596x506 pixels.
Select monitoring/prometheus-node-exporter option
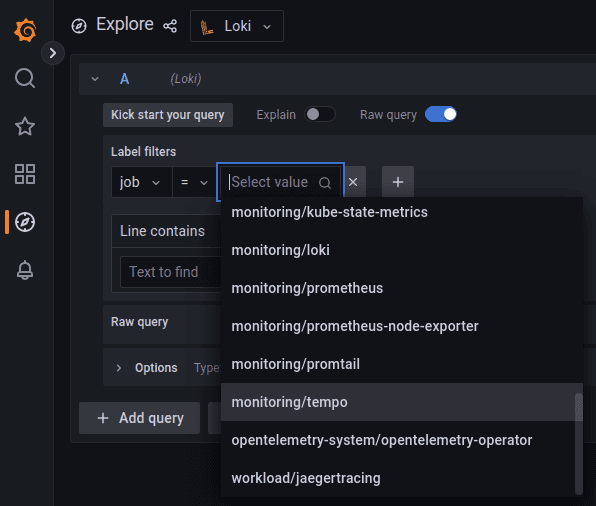tap(402, 326)
